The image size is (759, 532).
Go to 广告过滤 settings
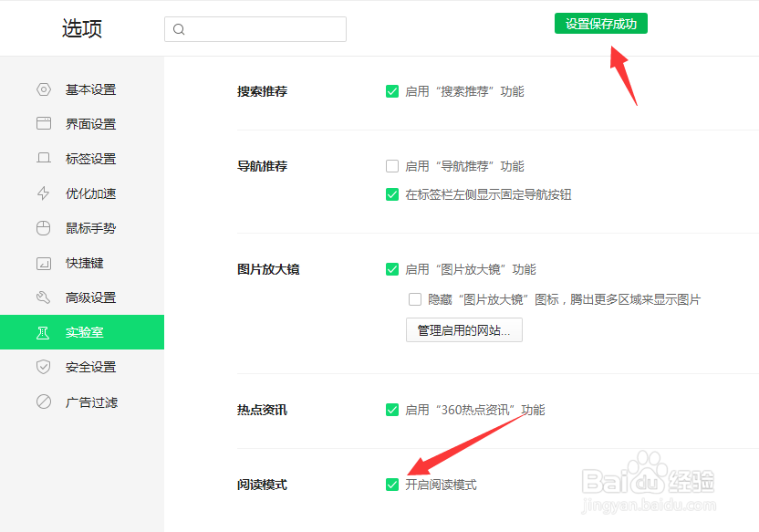click(82, 402)
